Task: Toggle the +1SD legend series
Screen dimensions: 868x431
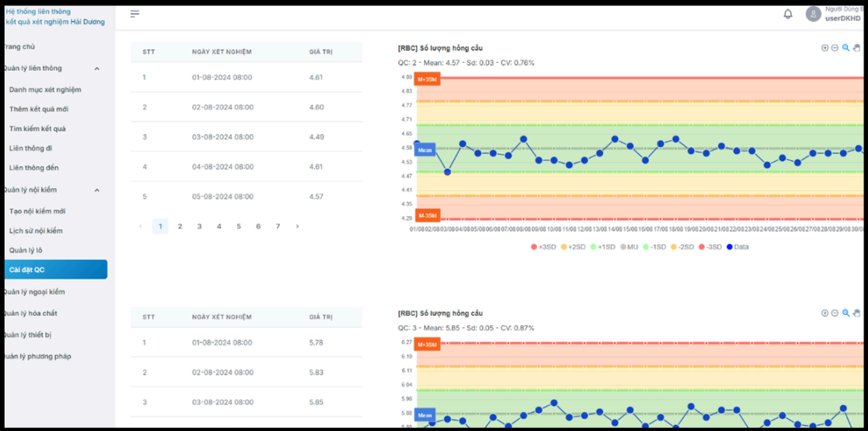Action: point(602,247)
